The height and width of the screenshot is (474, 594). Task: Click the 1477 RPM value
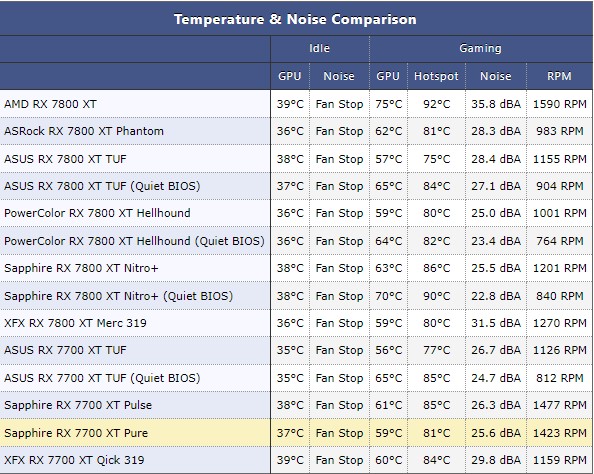pos(560,405)
